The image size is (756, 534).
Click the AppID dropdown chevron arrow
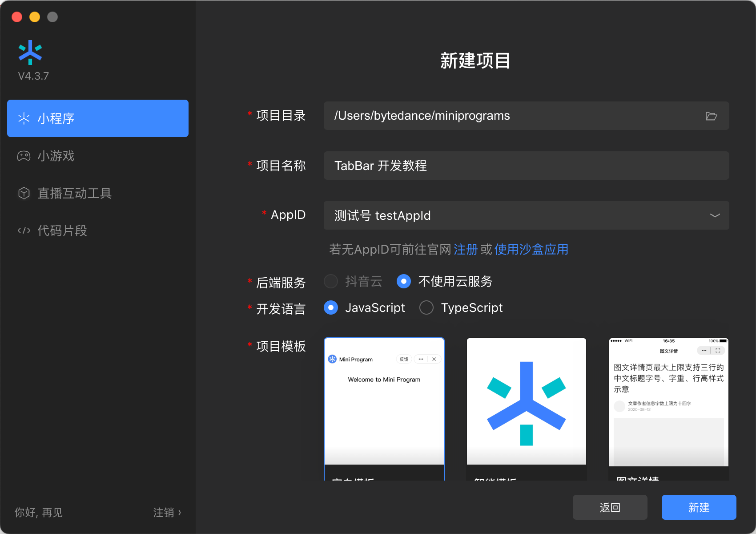tap(715, 215)
